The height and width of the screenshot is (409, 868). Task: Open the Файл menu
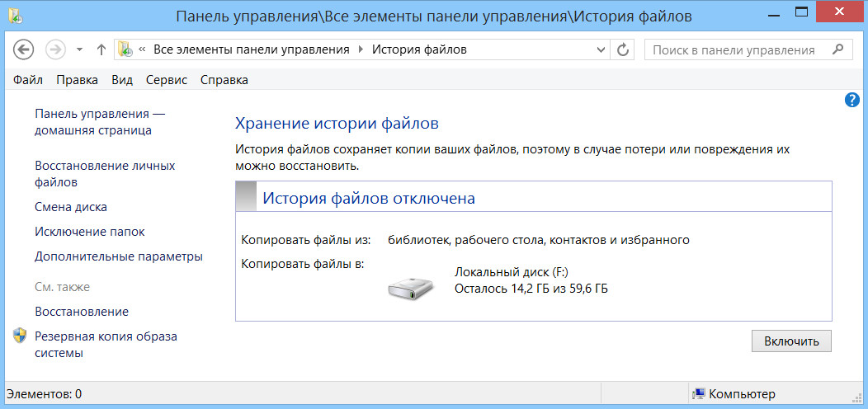click(x=28, y=80)
